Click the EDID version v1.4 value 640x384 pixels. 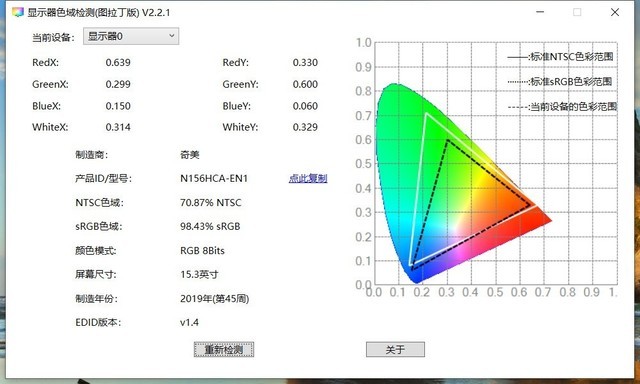pyautogui.click(x=189, y=322)
